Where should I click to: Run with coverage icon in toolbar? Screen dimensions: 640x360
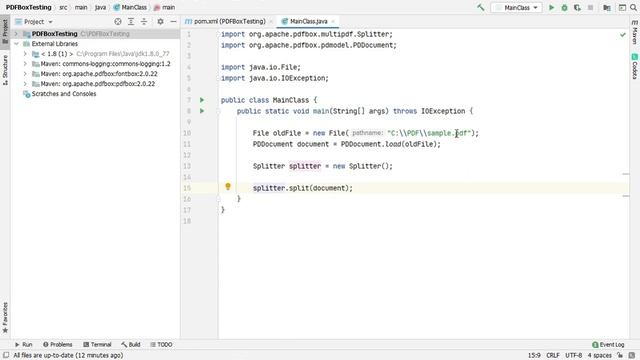click(577, 7)
